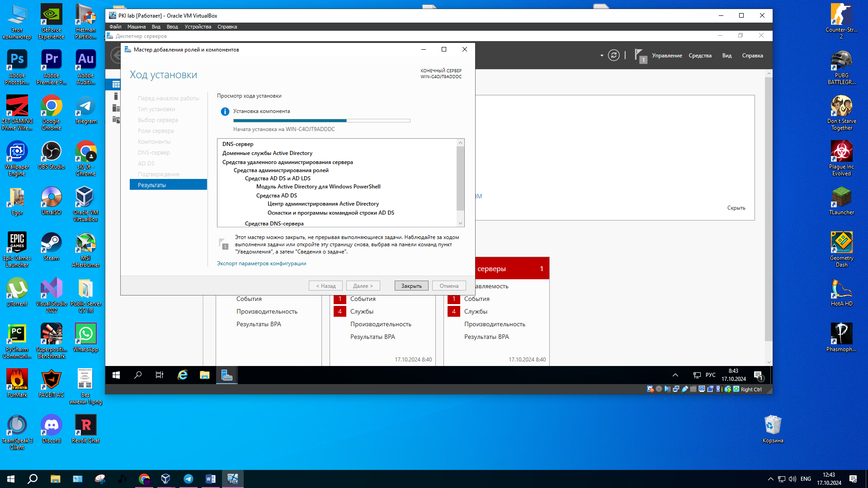Click the Server Manager refresh icon
This screenshot has height=488, width=868.
(x=613, y=56)
